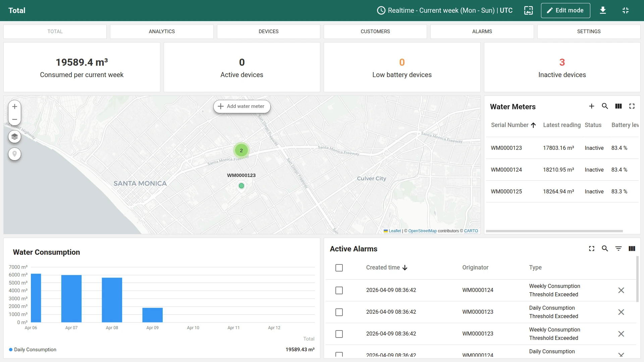Click the Apr 08 consumption bar

[x=112, y=300]
